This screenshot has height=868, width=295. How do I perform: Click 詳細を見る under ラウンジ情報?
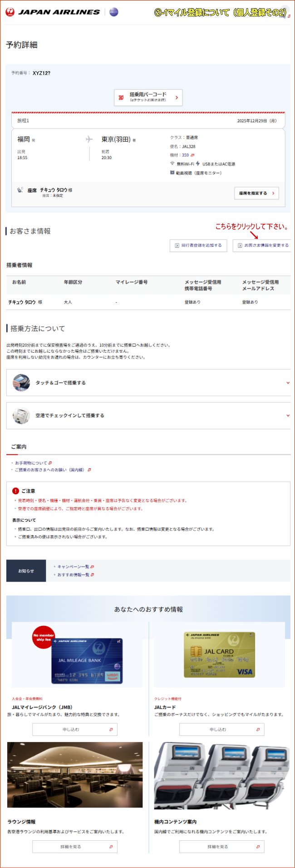click(x=75, y=847)
